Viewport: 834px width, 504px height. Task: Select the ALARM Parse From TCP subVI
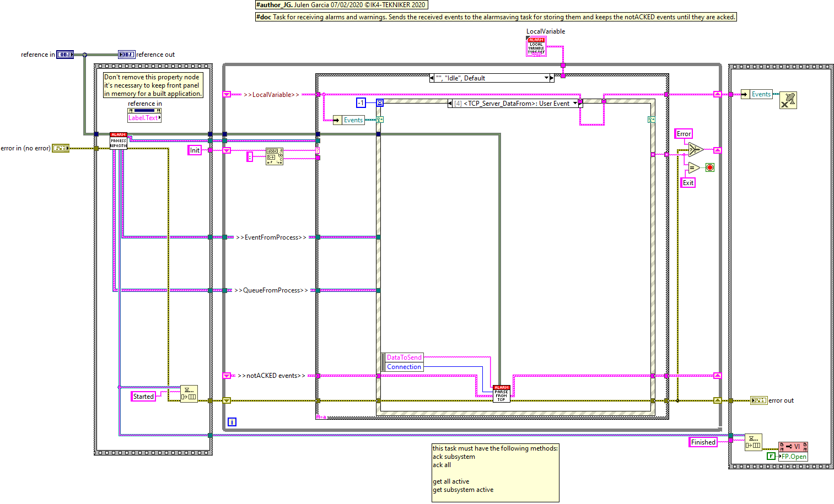point(502,393)
